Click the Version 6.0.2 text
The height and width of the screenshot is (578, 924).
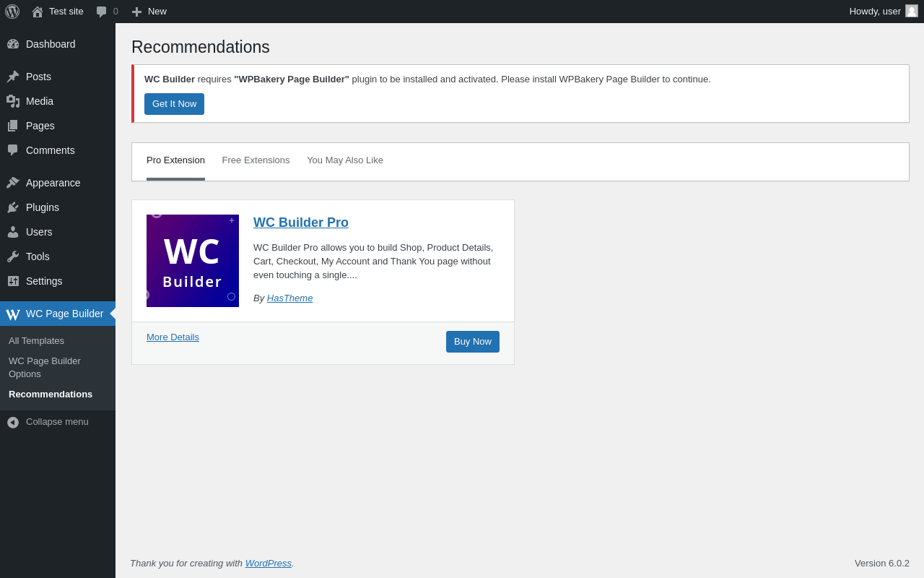coord(882,564)
